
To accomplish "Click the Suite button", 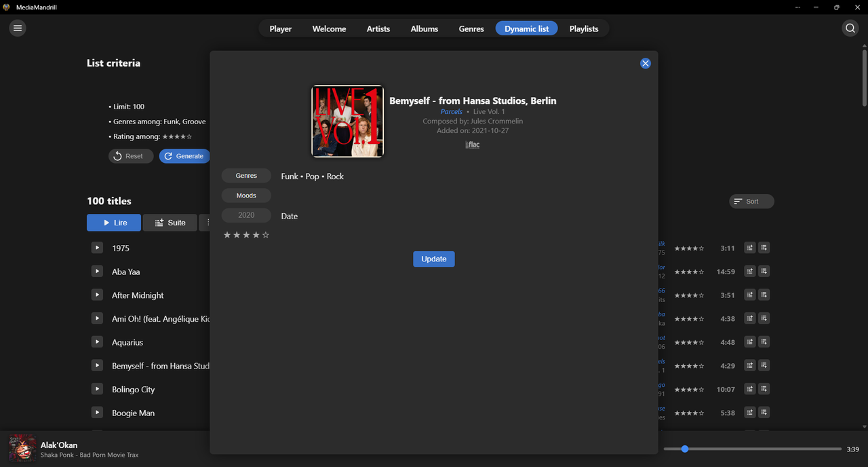I will (170, 223).
